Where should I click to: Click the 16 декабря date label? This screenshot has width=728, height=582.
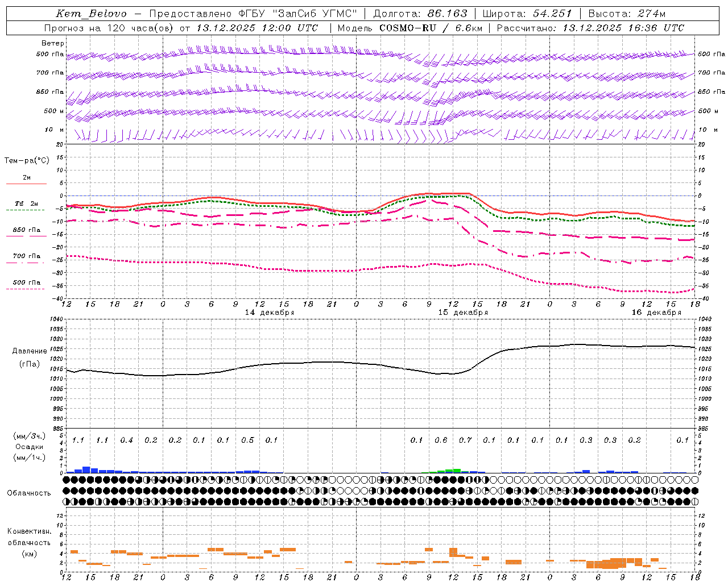tap(656, 313)
